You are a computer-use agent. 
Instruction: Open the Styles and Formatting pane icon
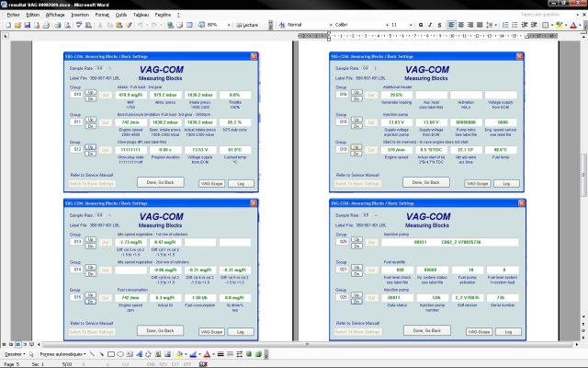point(282,25)
